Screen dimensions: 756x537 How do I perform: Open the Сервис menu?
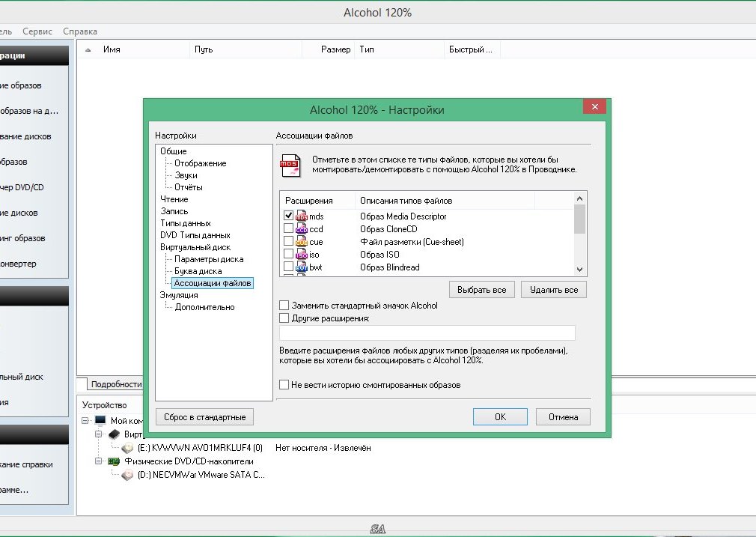37,31
